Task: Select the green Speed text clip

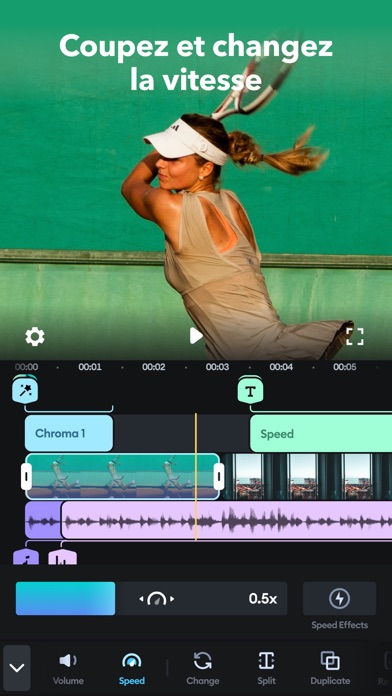Action: (321, 434)
